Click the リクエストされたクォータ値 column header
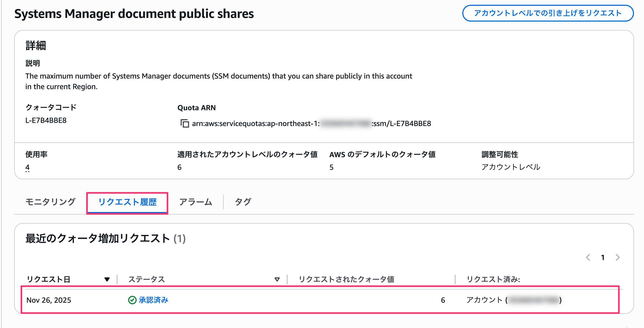 pyautogui.click(x=346, y=279)
